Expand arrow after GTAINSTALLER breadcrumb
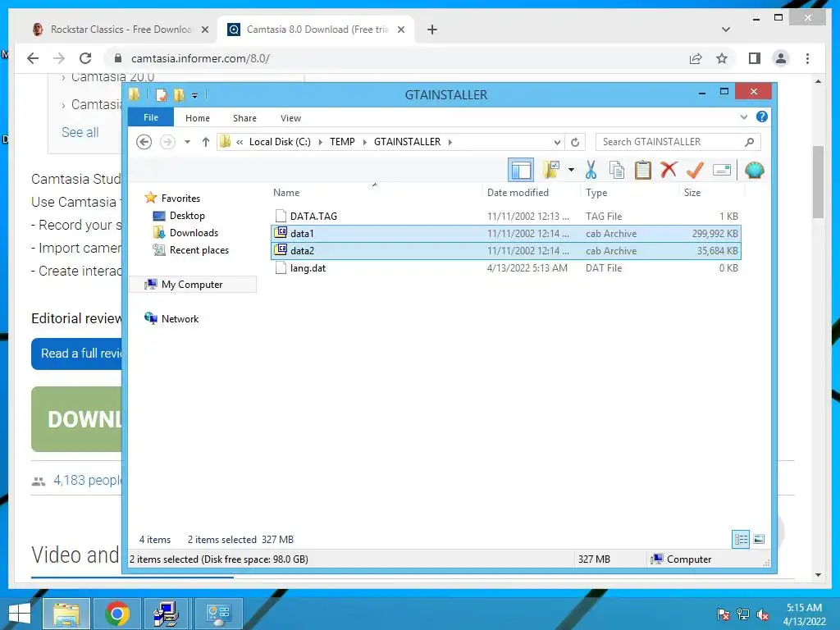The image size is (840, 630). [x=450, y=142]
